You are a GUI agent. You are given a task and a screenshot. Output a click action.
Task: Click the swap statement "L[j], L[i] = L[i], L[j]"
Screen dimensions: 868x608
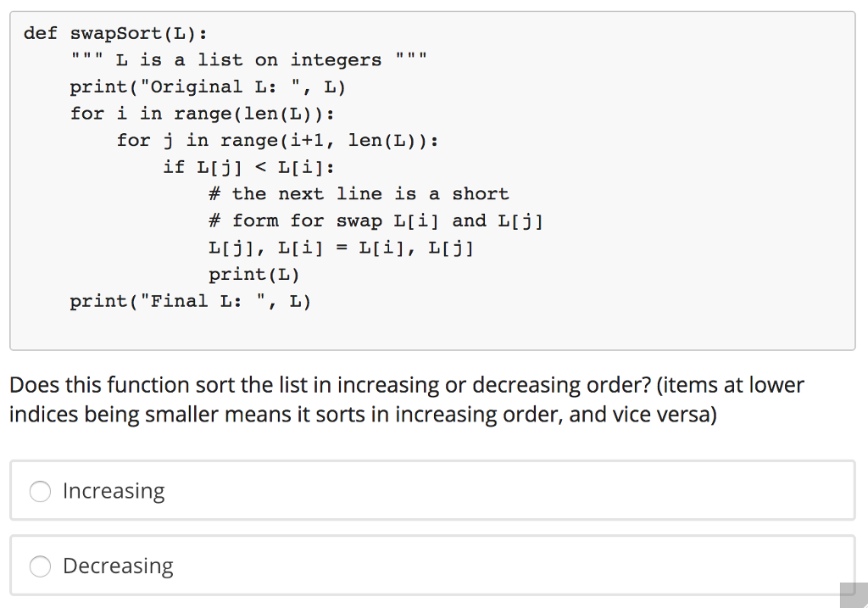tap(341, 248)
